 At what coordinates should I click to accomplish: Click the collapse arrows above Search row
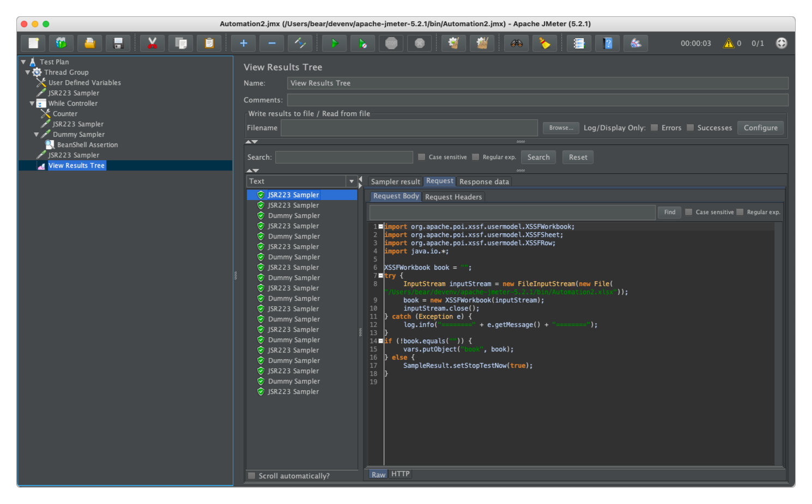click(x=252, y=142)
